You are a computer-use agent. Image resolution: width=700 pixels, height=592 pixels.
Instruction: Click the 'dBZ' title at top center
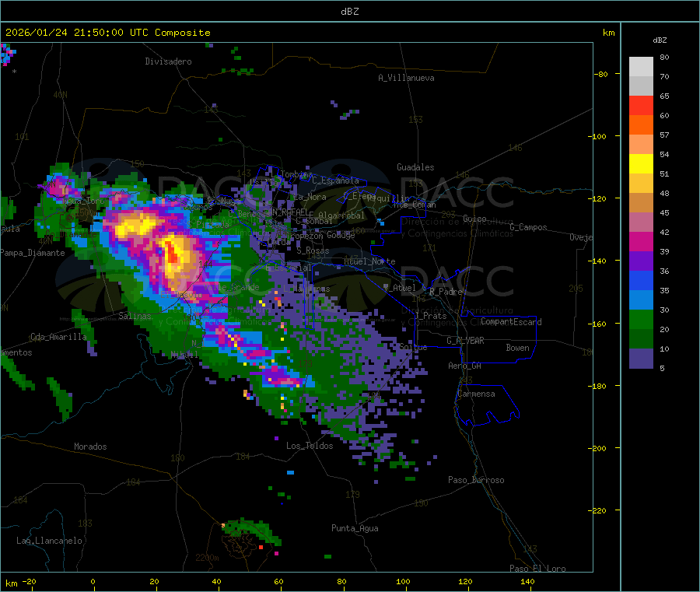[x=349, y=12]
